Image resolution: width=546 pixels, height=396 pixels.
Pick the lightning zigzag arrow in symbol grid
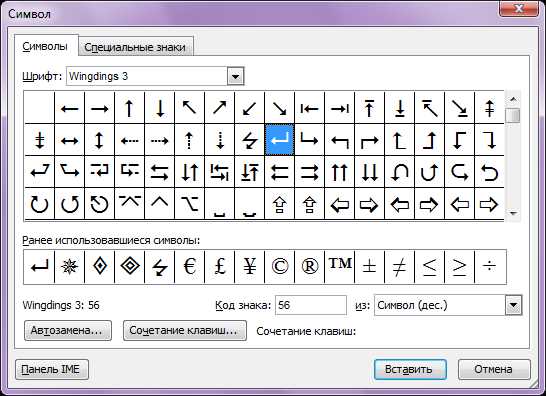coord(250,140)
